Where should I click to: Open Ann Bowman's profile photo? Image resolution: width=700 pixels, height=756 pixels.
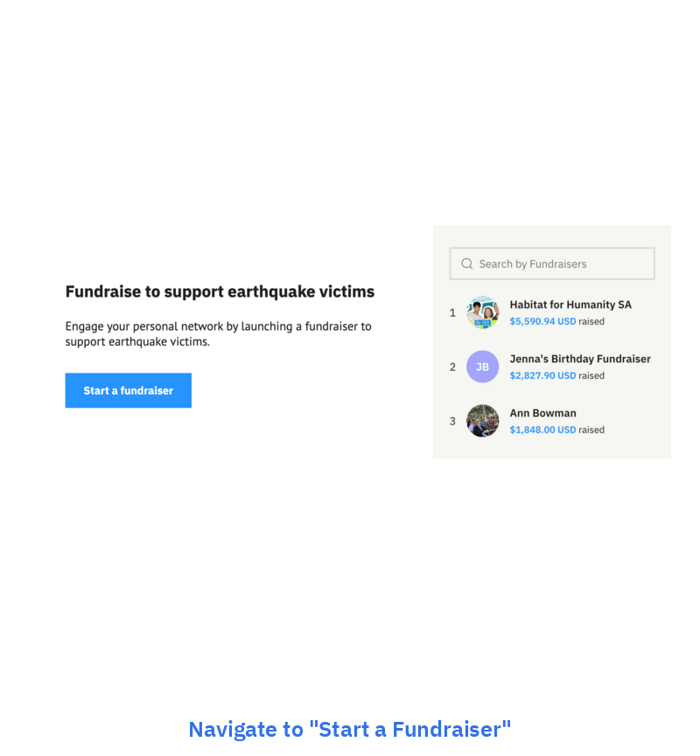click(x=483, y=421)
